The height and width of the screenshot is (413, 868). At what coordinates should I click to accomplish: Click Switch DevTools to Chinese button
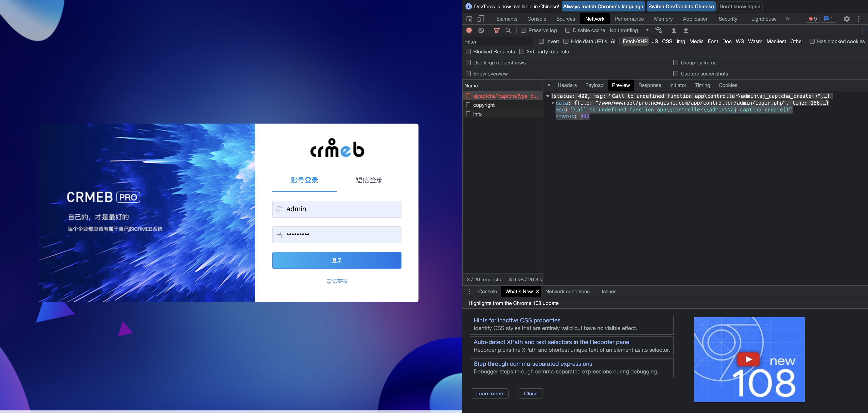681,6
